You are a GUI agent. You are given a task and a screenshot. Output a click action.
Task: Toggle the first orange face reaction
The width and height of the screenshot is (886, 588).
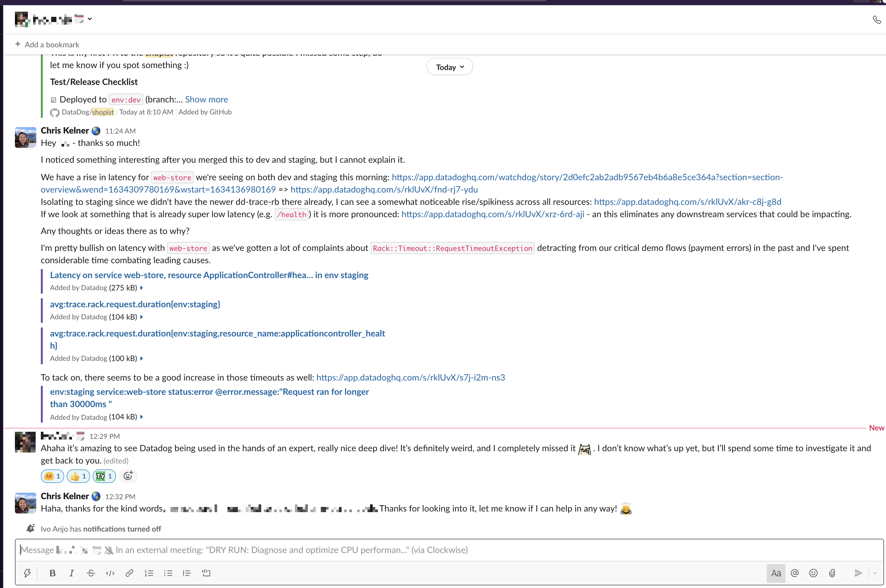[52, 476]
